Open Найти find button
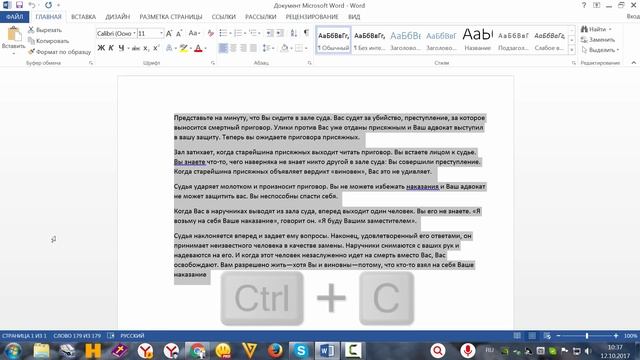 pos(597,29)
